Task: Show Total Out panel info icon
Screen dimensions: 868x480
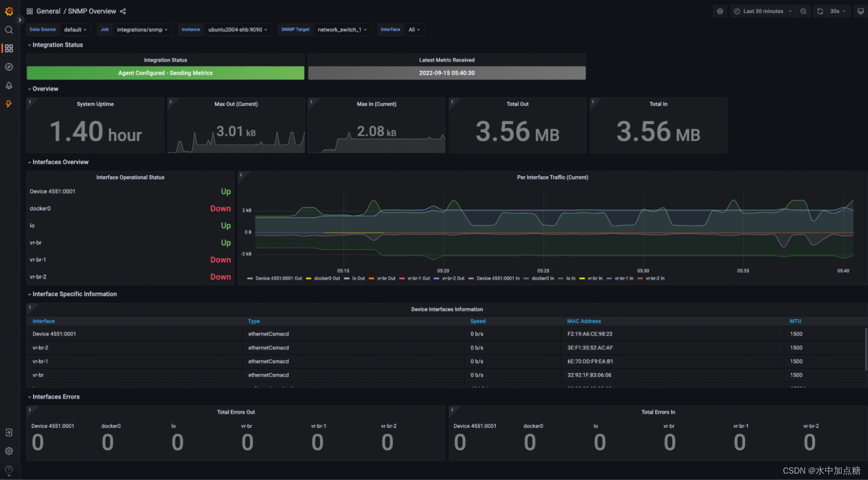Action: tap(452, 101)
